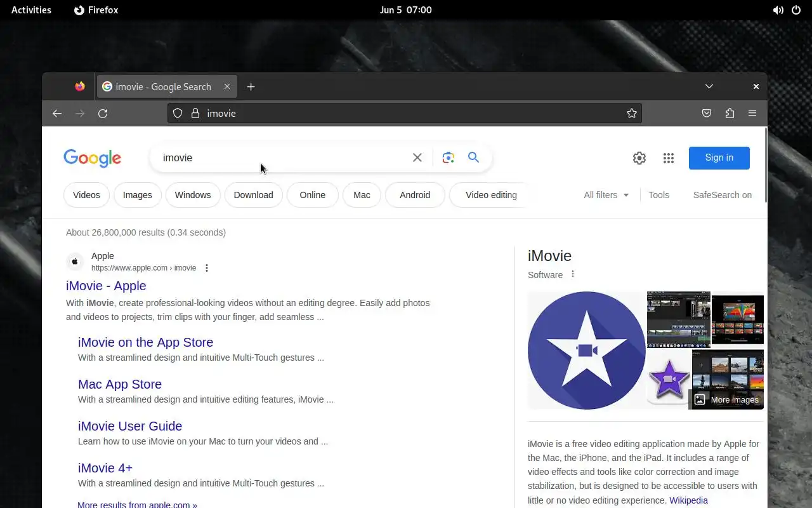This screenshot has width=812, height=508.
Task: Click the Google logo
Action: point(92,158)
